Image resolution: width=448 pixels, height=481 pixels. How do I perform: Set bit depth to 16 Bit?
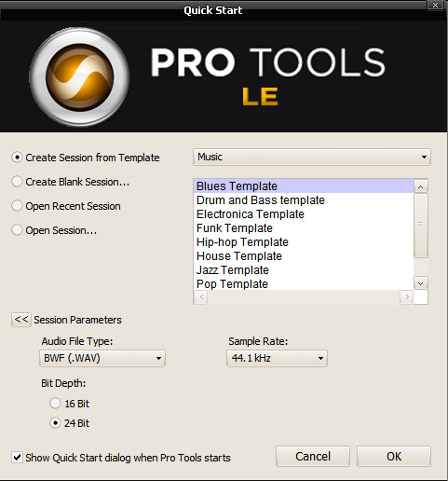(x=55, y=404)
